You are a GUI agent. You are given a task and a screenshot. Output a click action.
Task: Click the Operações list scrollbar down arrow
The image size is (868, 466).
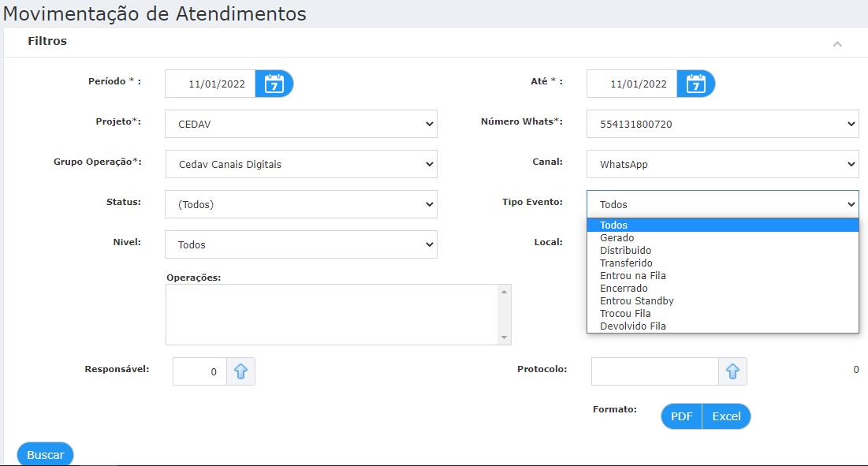504,337
